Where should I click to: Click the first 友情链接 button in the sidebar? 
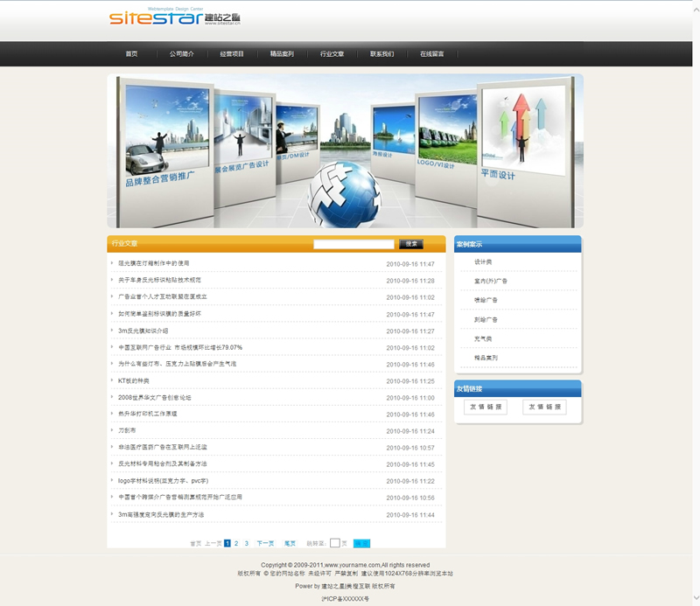point(486,407)
